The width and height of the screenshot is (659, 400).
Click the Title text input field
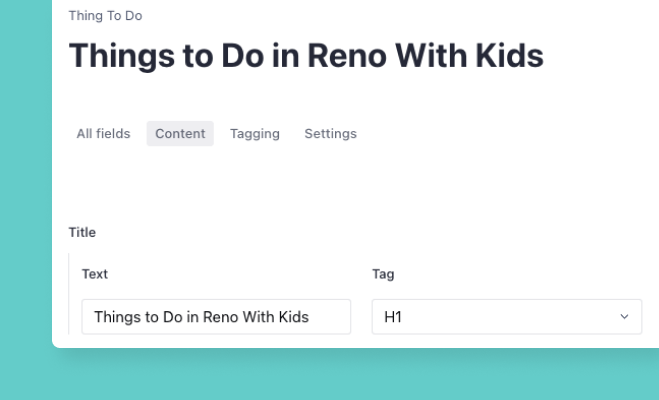[x=216, y=317]
